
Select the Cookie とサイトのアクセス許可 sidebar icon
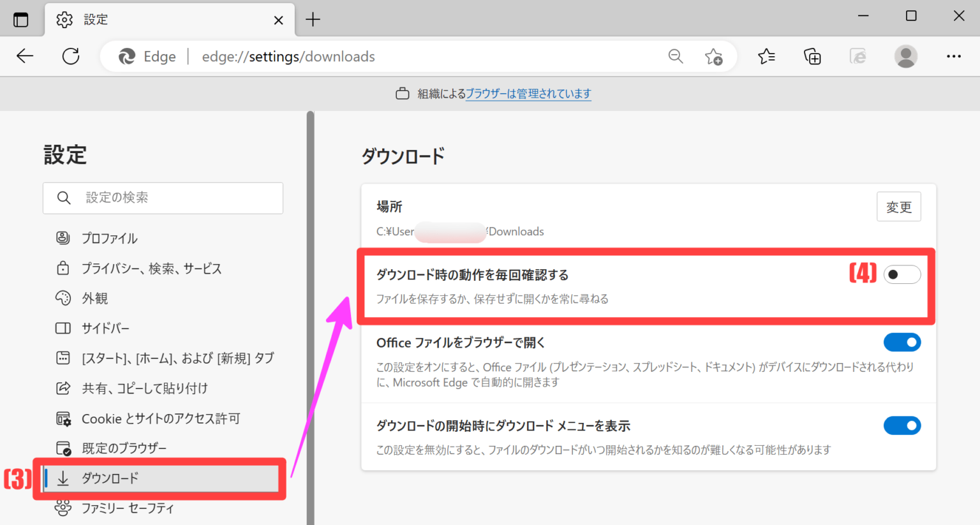(x=63, y=418)
